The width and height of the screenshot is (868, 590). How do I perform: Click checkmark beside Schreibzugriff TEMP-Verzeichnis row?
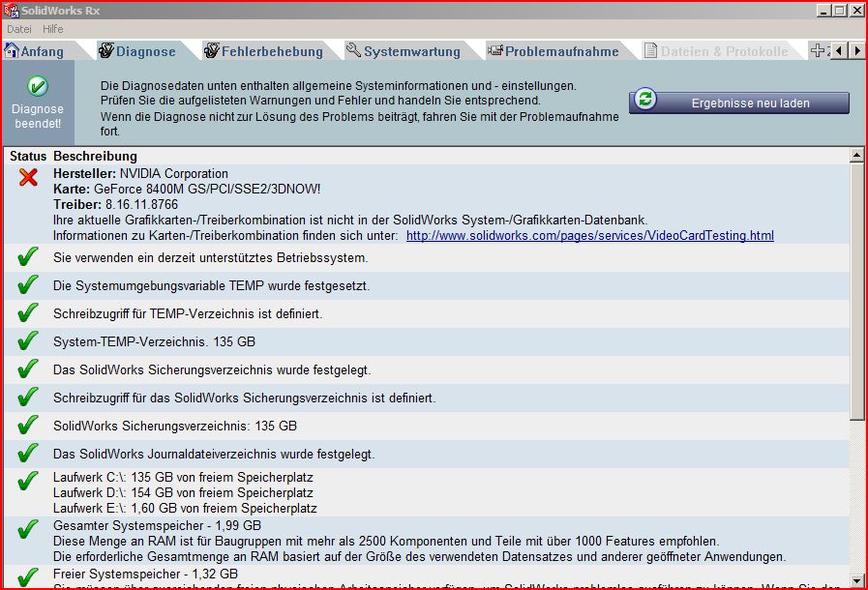[x=28, y=312]
